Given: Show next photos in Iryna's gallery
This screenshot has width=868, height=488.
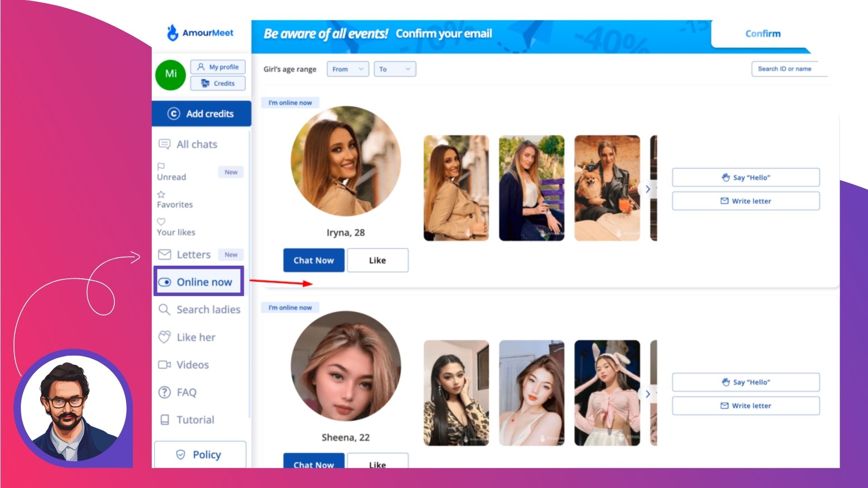Looking at the screenshot, I should 648,189.
